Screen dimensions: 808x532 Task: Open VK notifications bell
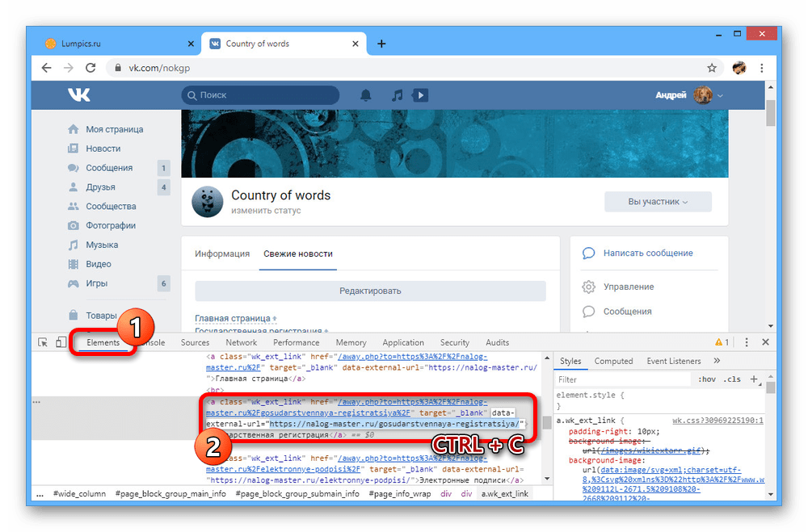coord(366,95)
